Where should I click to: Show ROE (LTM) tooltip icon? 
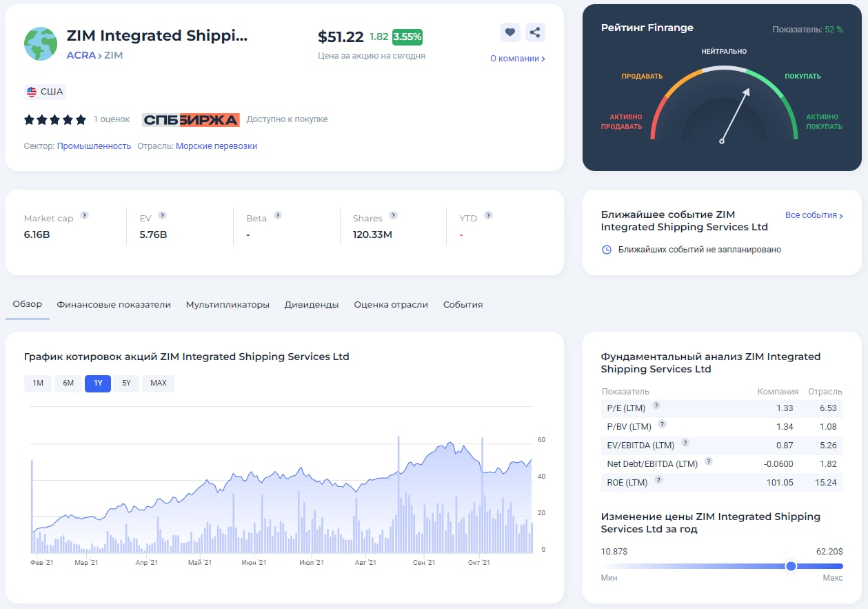pos(658,480)
